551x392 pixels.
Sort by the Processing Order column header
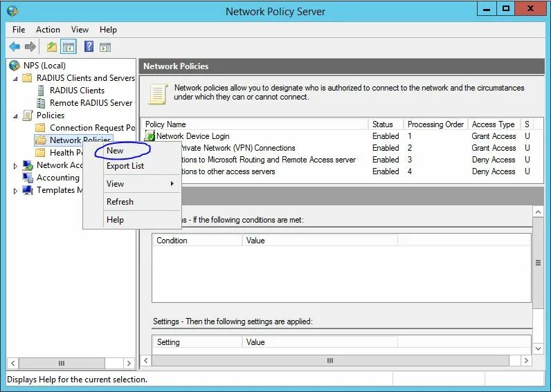pos(435,124)
